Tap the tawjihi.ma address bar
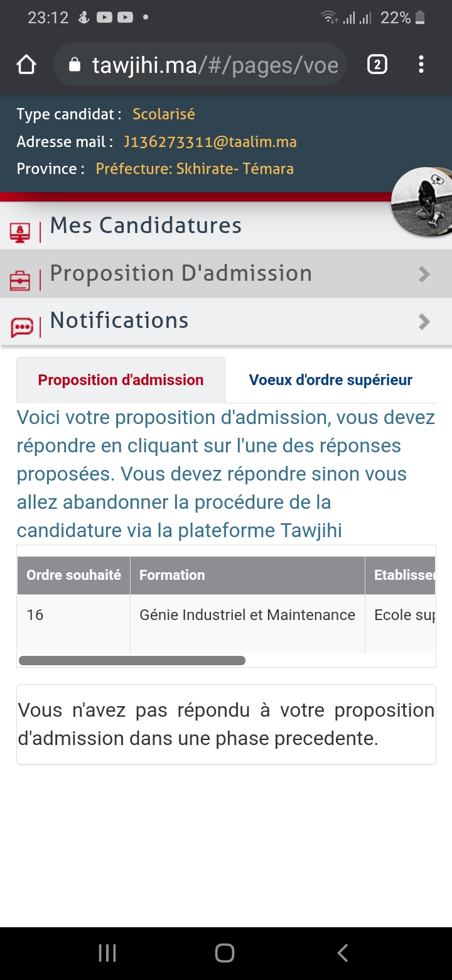The width and height of the screenshot is (452, 980). [x=213, y=65]
